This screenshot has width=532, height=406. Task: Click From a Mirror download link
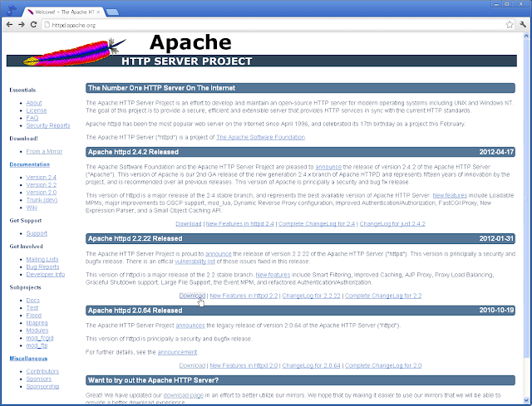(44, 151)
